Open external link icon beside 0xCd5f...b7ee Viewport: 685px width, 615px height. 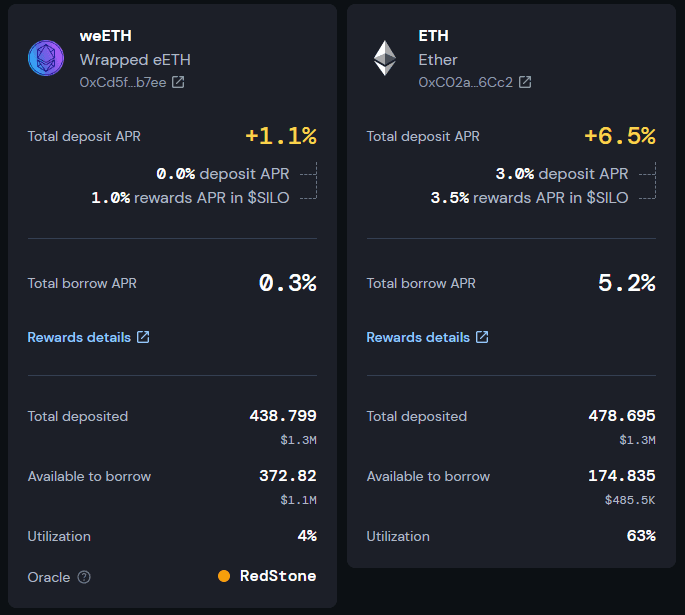(x=178, y=82)
